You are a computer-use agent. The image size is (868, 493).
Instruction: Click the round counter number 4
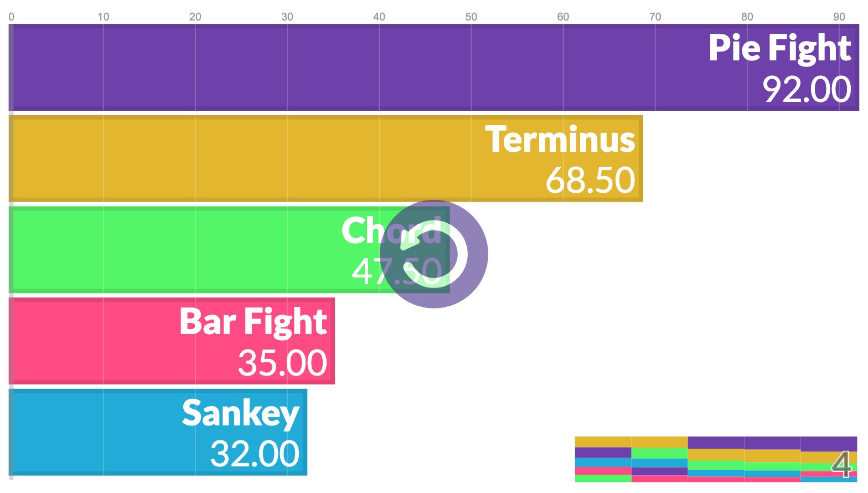tap(841, 465)
